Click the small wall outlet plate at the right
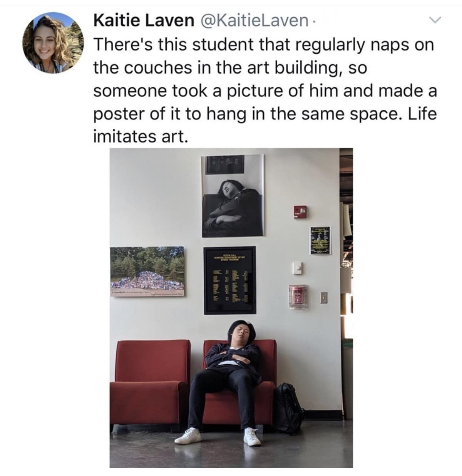Image resolution: width=462 pixels, height=476 pixels. point(324,297)
